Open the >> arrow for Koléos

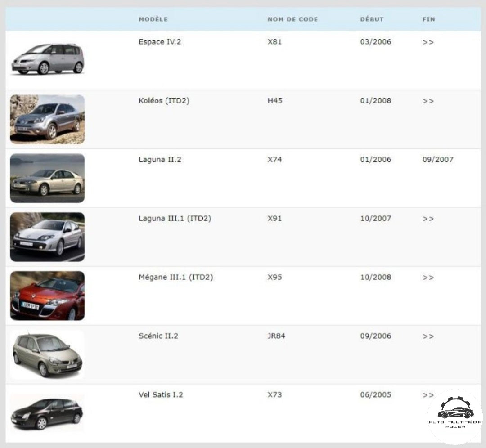pyautogui.click(x=427, y=101)
